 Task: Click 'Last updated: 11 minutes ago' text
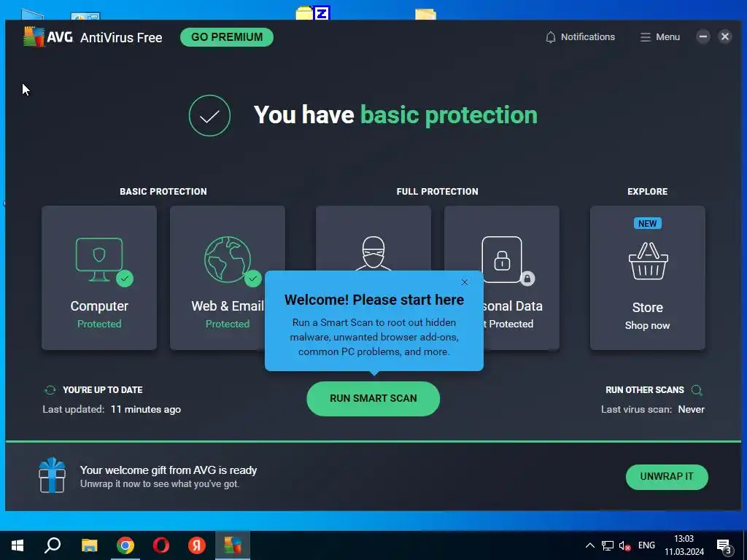coord(112,410)
